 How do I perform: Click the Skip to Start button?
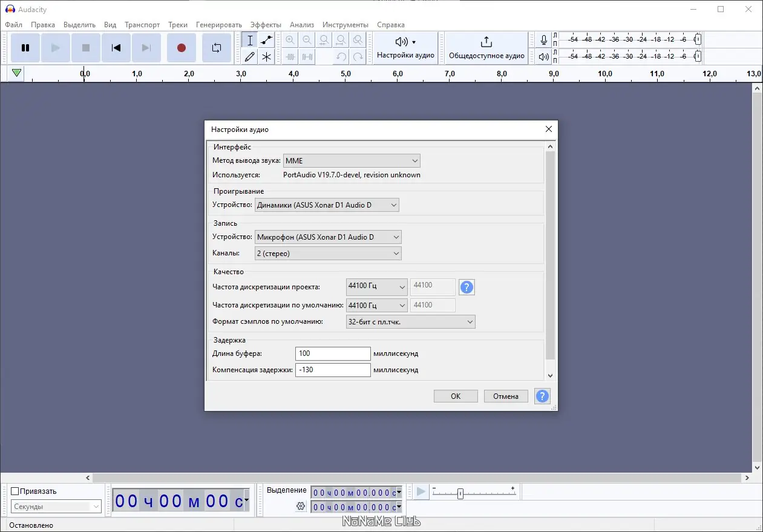(x=116, y=48)
